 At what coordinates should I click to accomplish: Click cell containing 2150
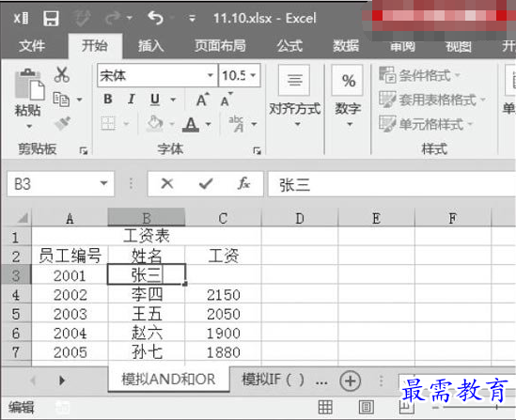click(x=223, y=294)
